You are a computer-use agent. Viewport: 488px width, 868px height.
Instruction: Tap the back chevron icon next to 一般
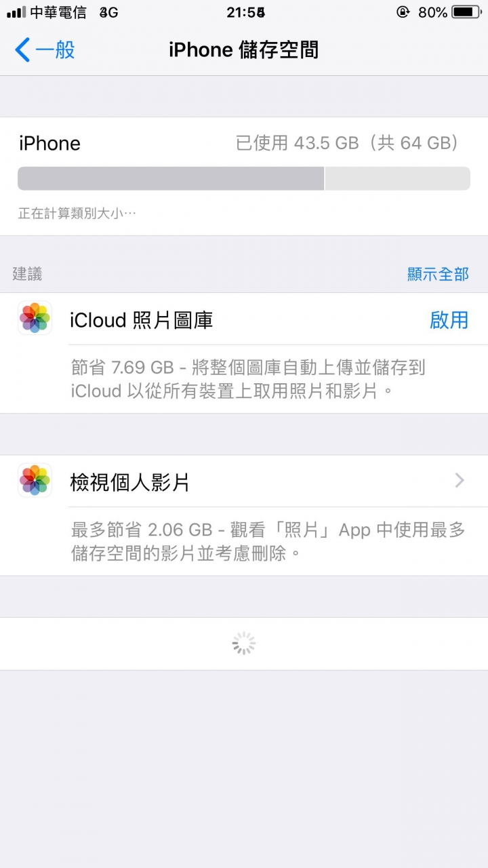point(22,50)
